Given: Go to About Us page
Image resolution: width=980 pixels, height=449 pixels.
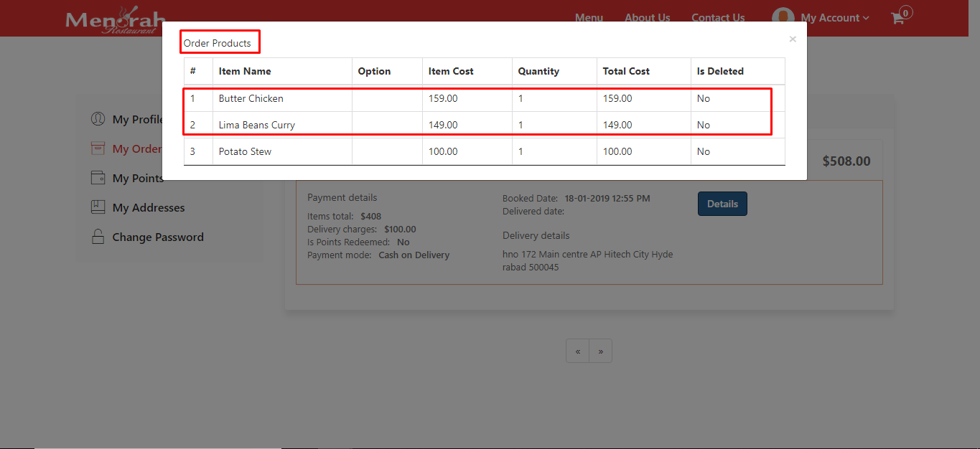Looking at the screenshot, I should [x=647, y=18].
